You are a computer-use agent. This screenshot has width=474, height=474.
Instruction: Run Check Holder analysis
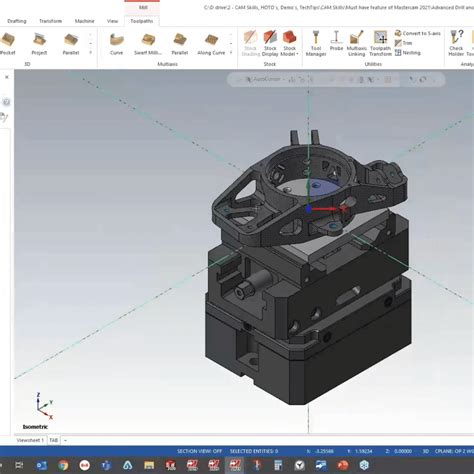pos(456,43)
